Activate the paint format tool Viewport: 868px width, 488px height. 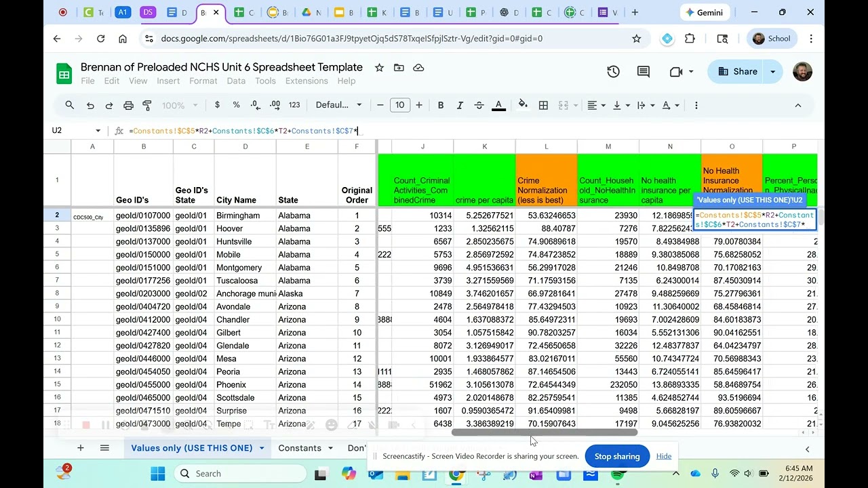(x=147, y=105)
